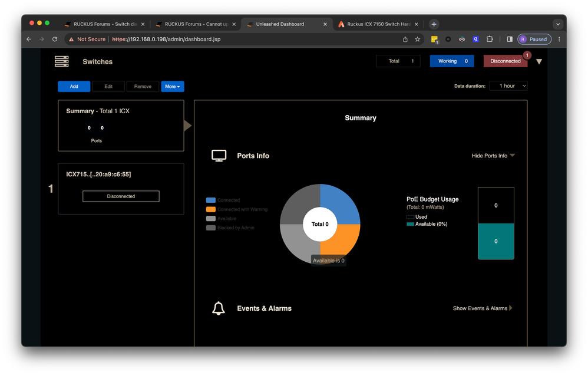The image size is (588, 375).
Task: Reload the Unleashed Dashboard page
Action: 55,40
